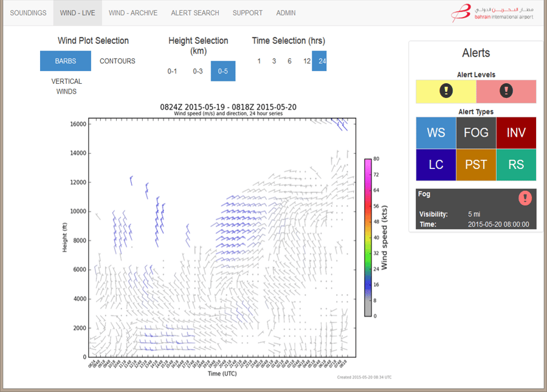The width and height of the screenshot is (547, 392).
Task: Click the Admin navigation link
Action: coord(286,13)
